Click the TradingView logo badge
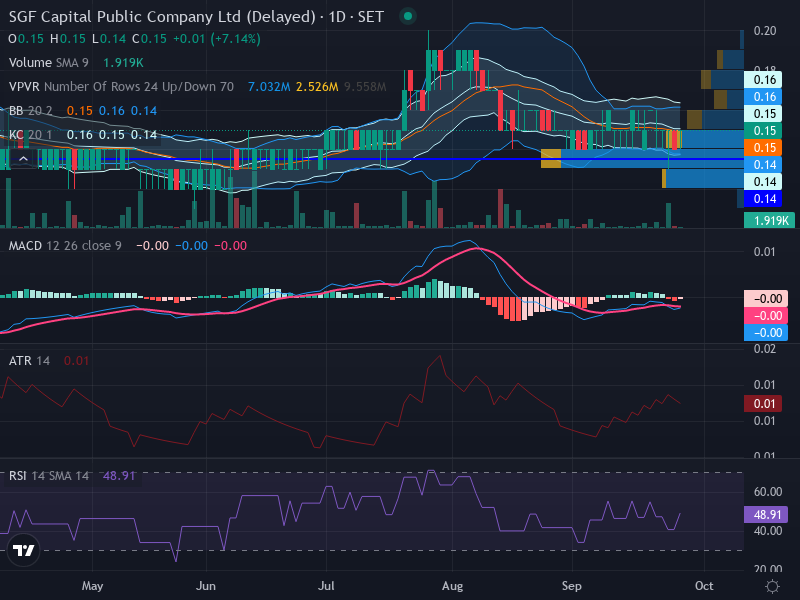This screenshot has width=800, height=600. click(x=23, y=551)
